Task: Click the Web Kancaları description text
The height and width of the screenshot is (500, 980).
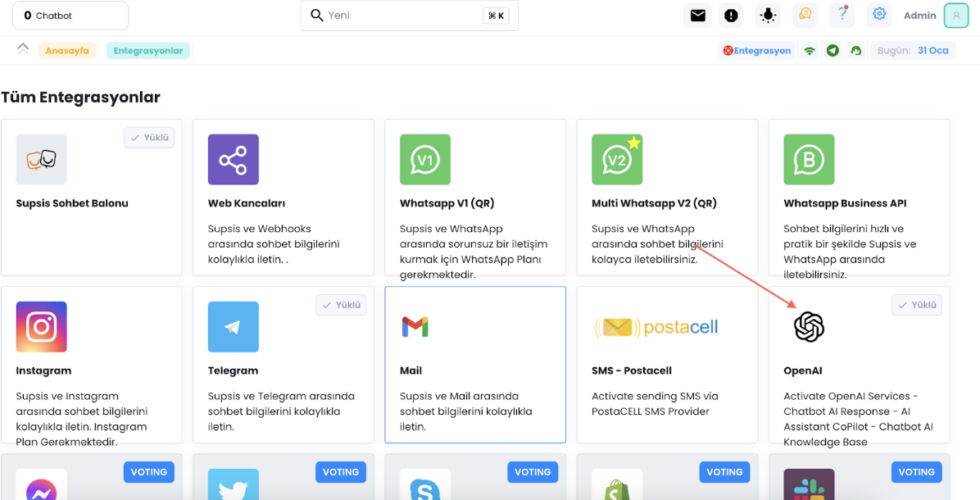Action: click(274, 243)
